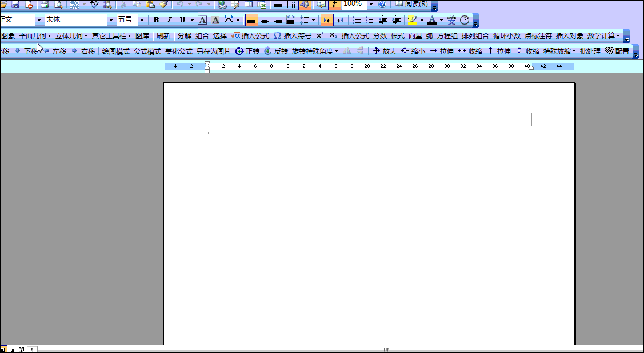Click the Paste clipboard icon
Viewport: 644px width, 353px height.
pos(150,4)
